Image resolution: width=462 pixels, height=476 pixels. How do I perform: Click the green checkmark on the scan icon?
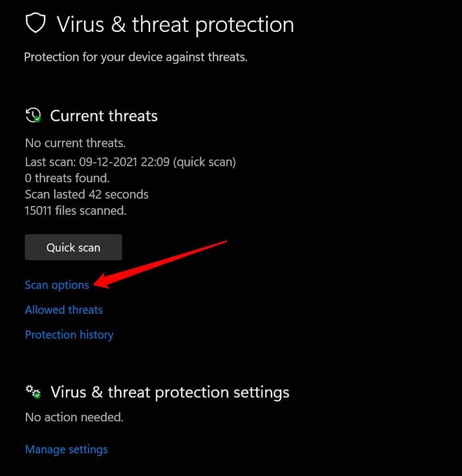coord(37,120)
